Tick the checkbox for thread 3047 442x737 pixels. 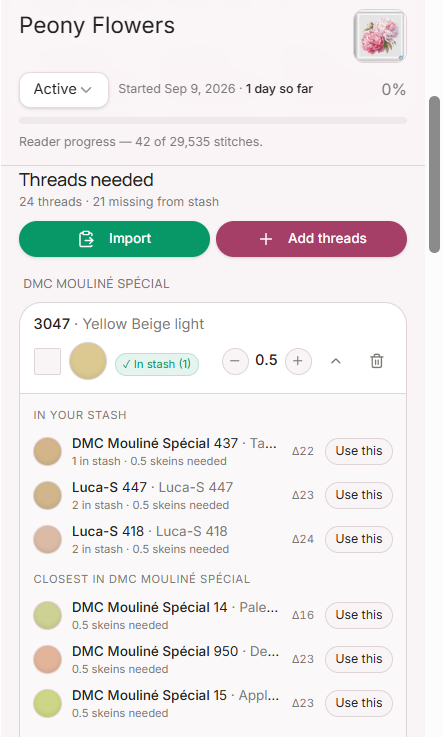point(47,361)
